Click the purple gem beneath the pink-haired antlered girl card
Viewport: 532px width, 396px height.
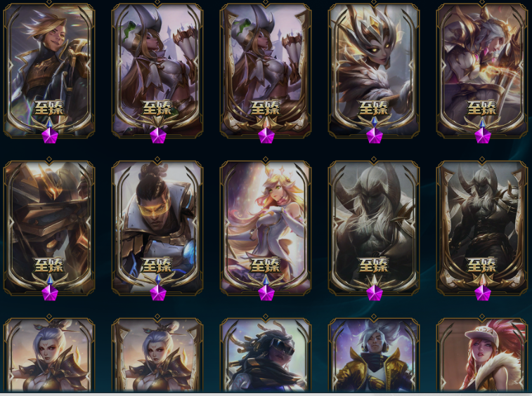point(266,293)
